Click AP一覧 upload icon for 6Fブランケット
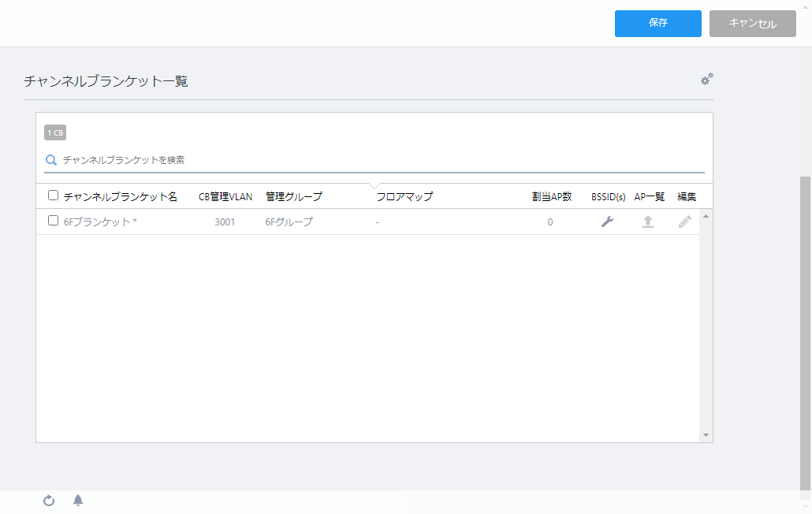This screenshot has width=812, height=514. 648,222
